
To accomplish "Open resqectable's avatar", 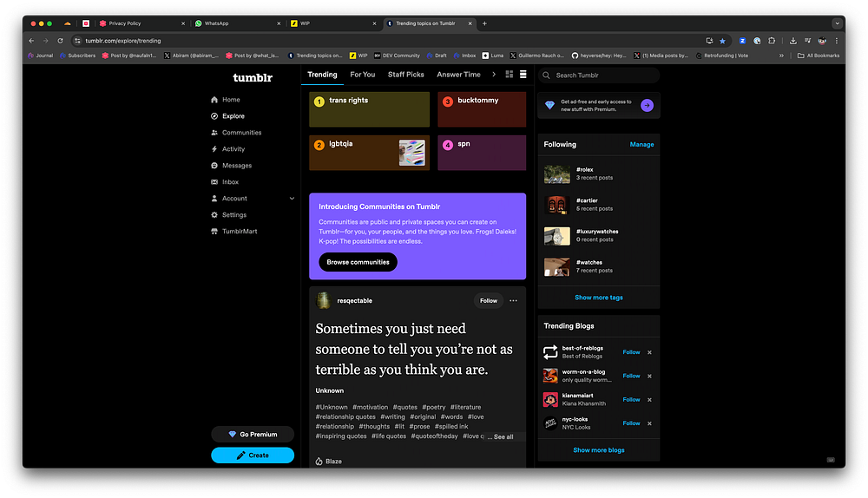I will pyautogui.click(x=323, y=300).
